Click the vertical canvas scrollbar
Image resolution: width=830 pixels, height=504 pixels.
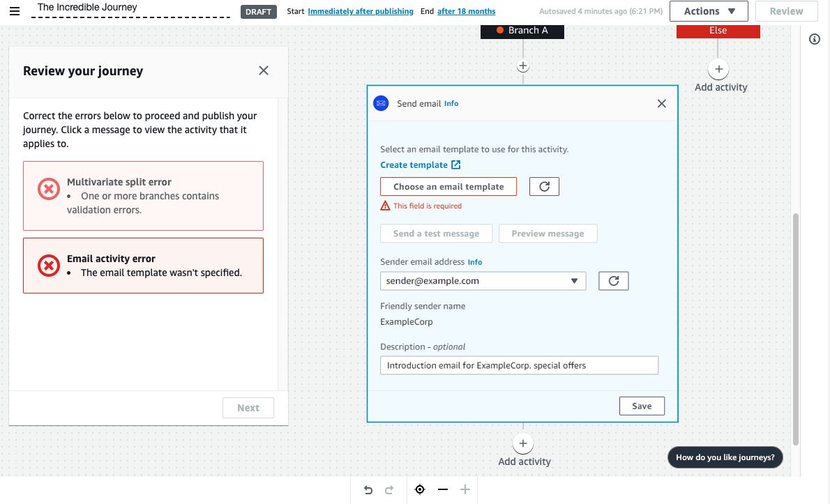pyautogui.click(x=797, y=328)
